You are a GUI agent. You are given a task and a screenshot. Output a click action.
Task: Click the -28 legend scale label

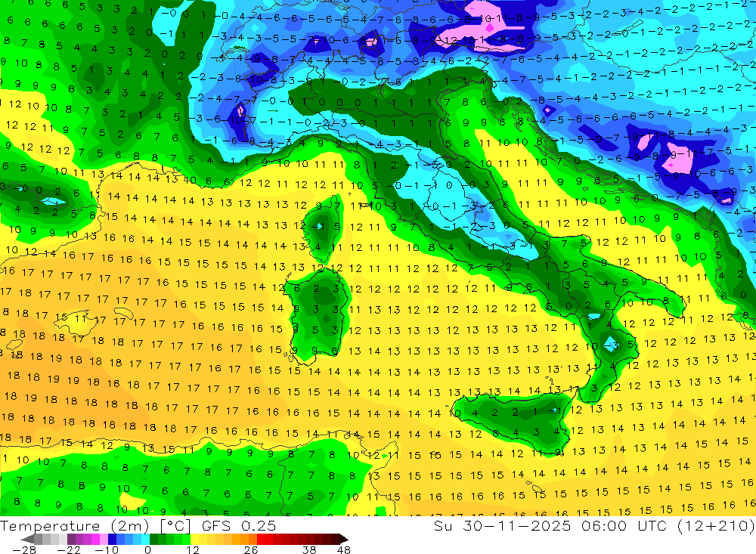click(x=24, y=550)
